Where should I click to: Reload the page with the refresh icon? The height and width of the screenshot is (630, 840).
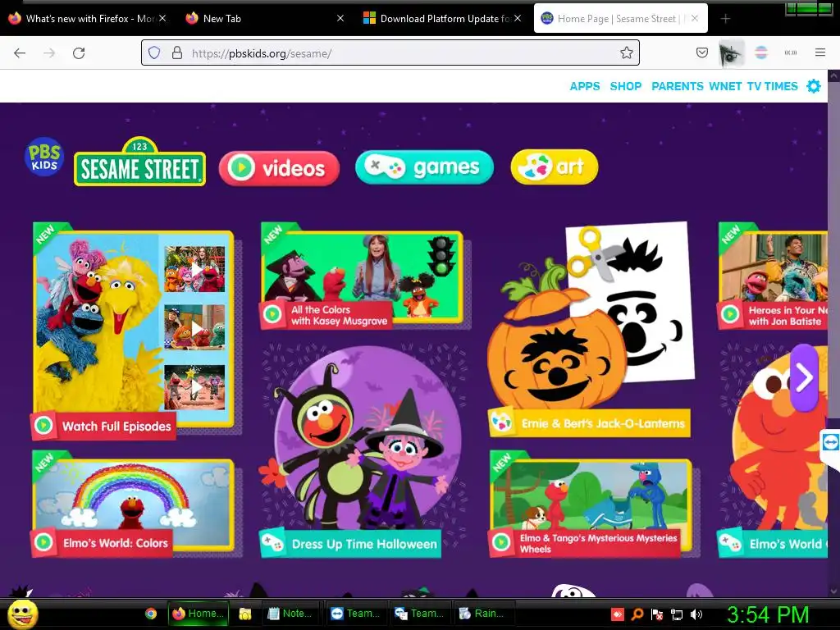pos(79,53)
